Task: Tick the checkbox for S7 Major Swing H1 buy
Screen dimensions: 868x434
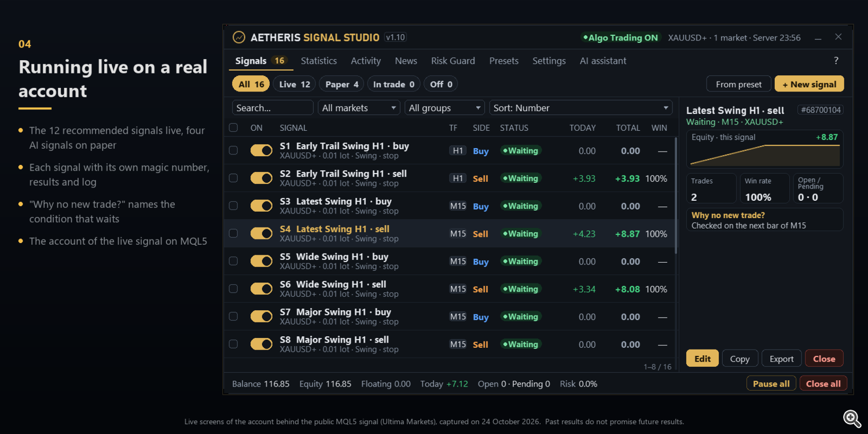Action: [234, 317]
